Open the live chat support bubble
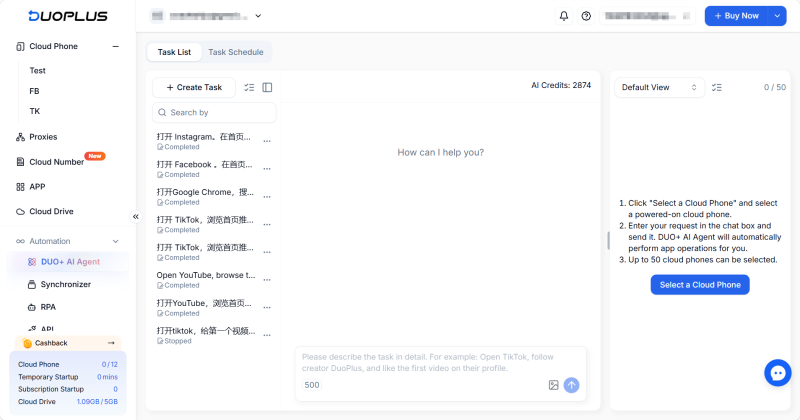The height and width of the screenshot is (420, 800). tap(778, 373)
